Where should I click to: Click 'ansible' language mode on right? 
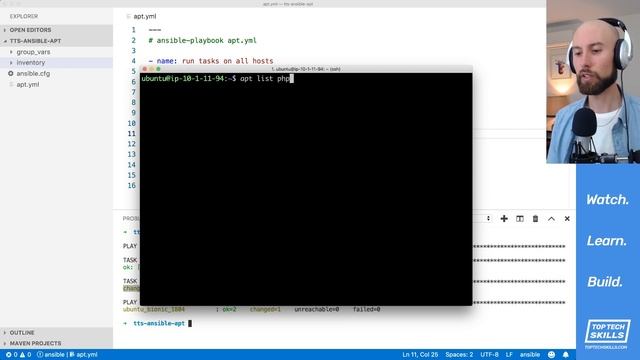(530, 355)
